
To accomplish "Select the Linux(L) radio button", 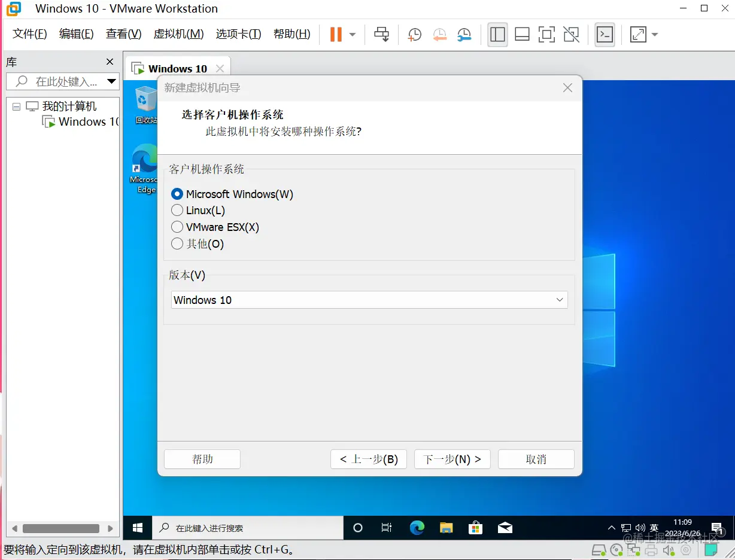I will pos(177,211).
